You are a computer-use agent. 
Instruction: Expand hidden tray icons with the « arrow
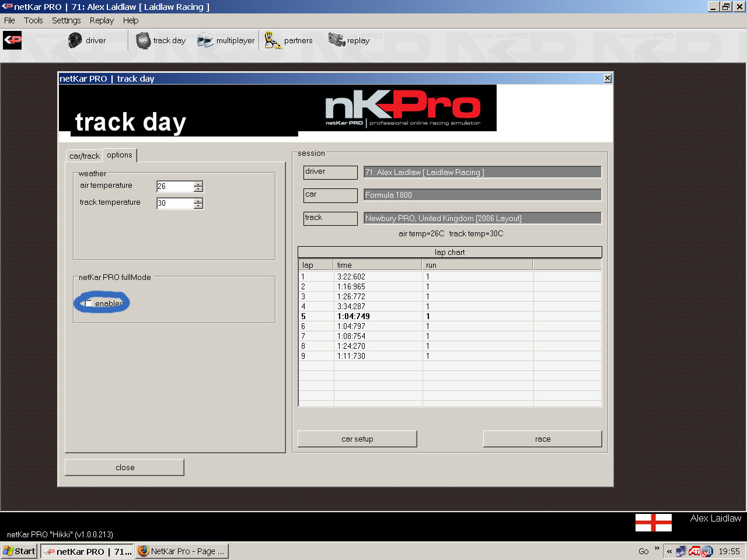669,551
